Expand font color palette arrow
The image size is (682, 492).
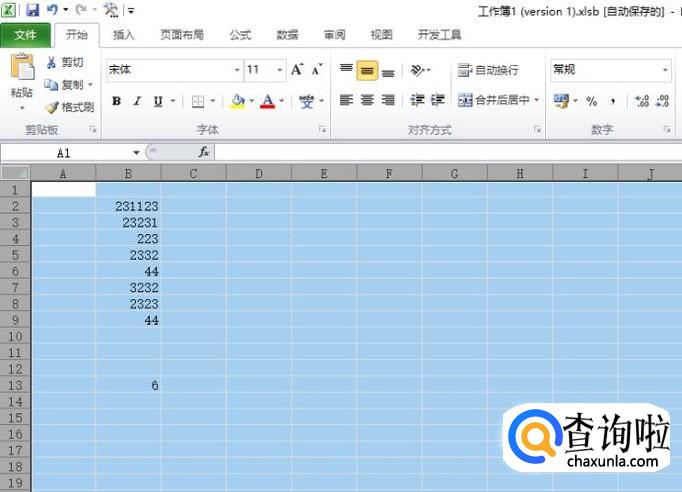click(281, 101)
